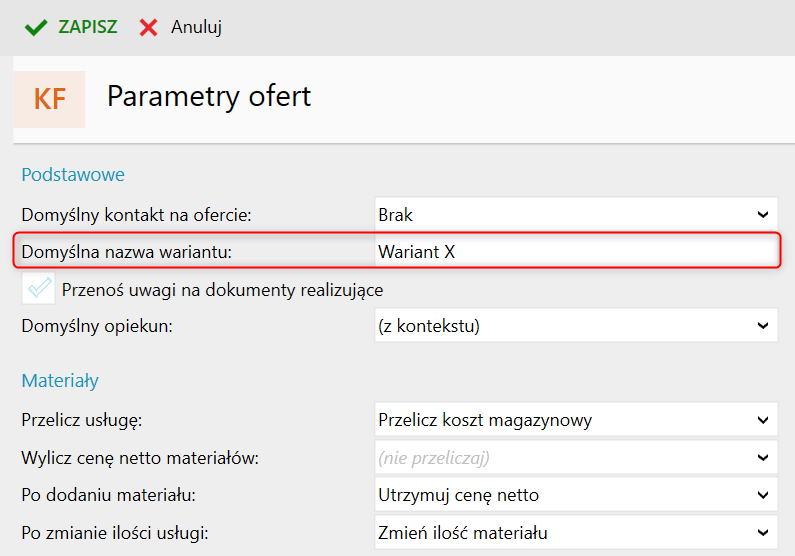Viewport: 795px width, 556px height.
Task: Click the green checkmark save icon
Action: (36, 27)
